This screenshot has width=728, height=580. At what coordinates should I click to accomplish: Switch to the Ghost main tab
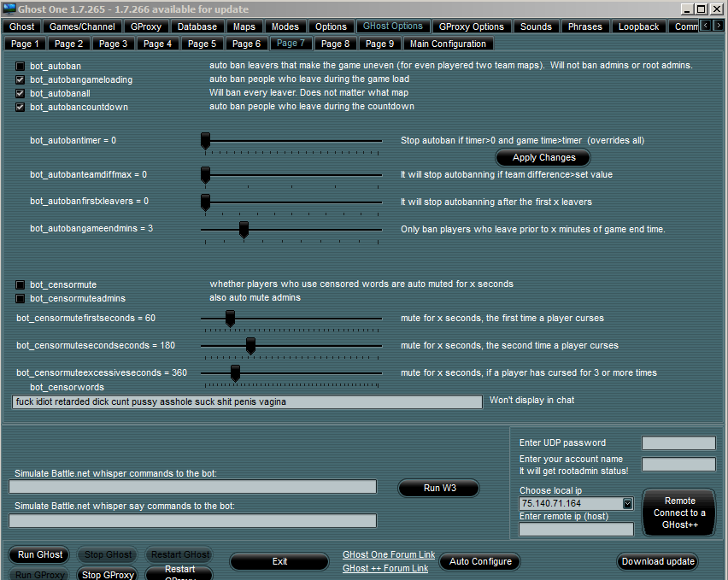pos(22,26)
